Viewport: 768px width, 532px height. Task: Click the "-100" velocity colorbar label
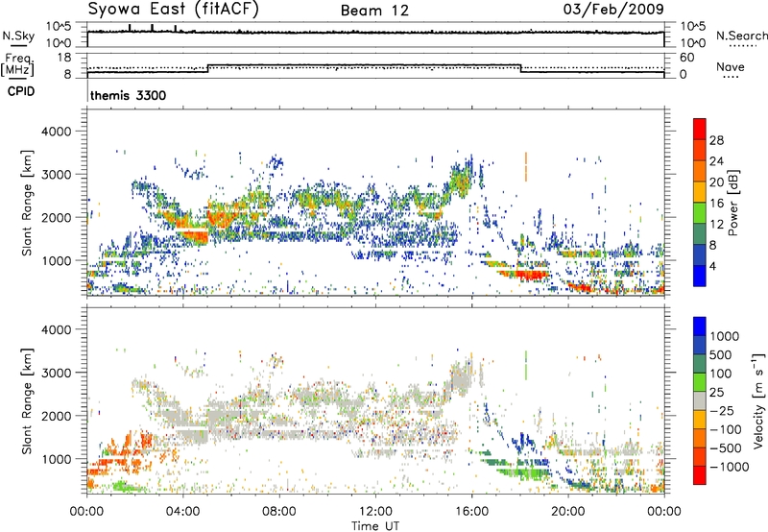pos(726,429)
